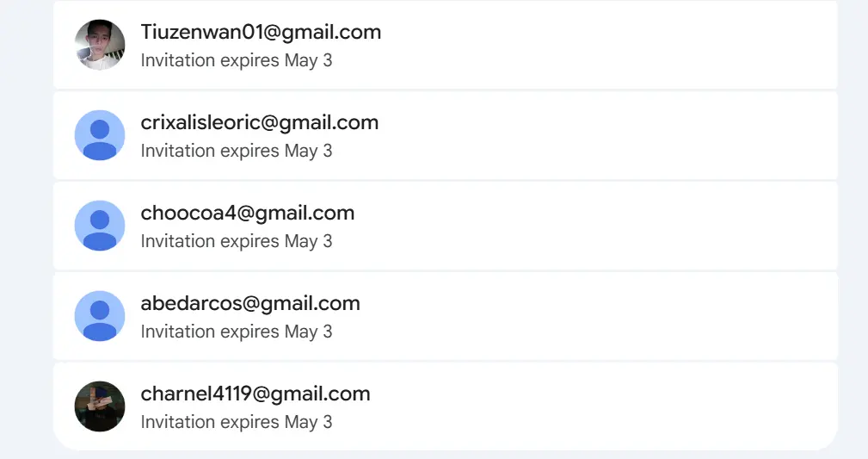Viewport: 868px width, 459px height.
Task: Click Tiuzenwan01 profile photo avatar
Action: (100, 45)
